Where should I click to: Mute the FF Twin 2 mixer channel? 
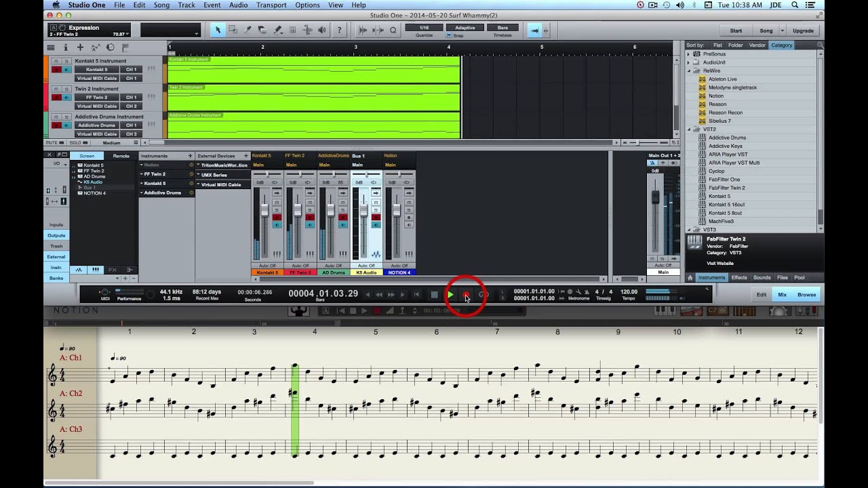coord(310,202)
